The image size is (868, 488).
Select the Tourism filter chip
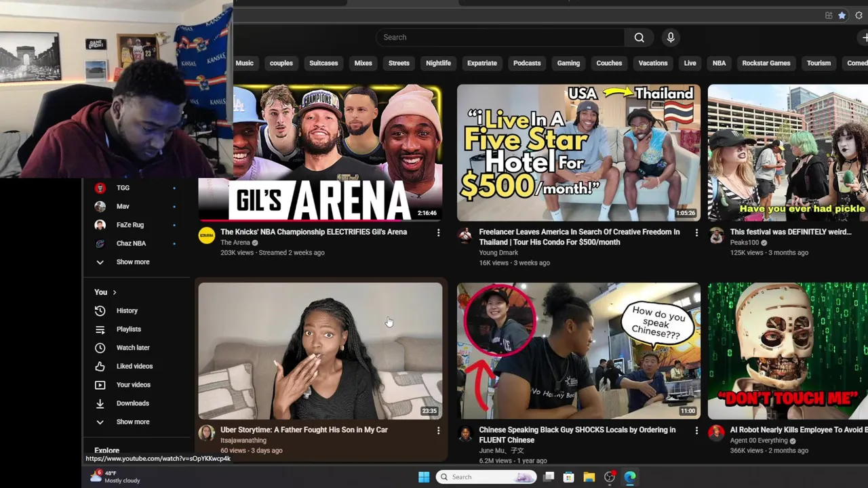[818, 63]
